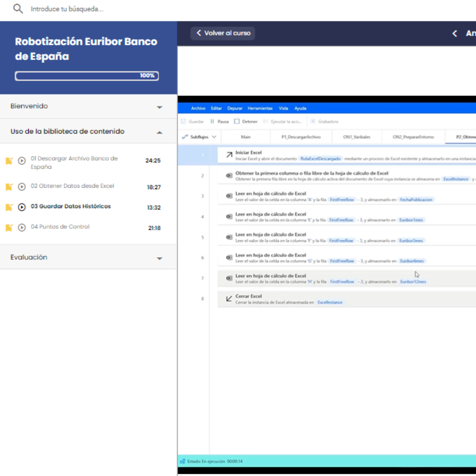Click the Euribor6mes variable tag
This screenshot has height=476, width=476.
pyautogui.click(x=412, y=261)
